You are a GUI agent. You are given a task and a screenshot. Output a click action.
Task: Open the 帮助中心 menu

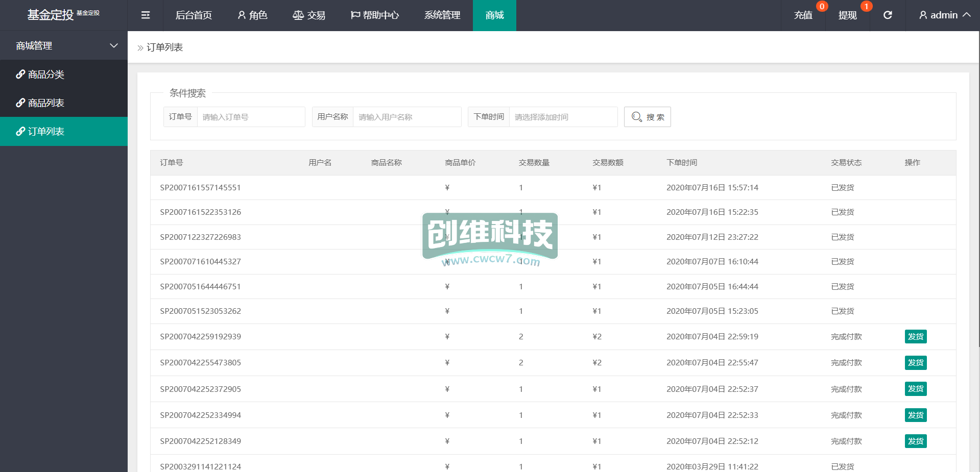tap(375, 15)
